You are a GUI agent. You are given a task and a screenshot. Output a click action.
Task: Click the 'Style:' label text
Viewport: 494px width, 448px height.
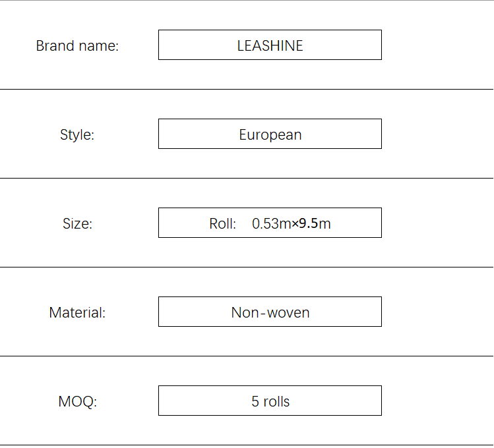pos(77,134)
